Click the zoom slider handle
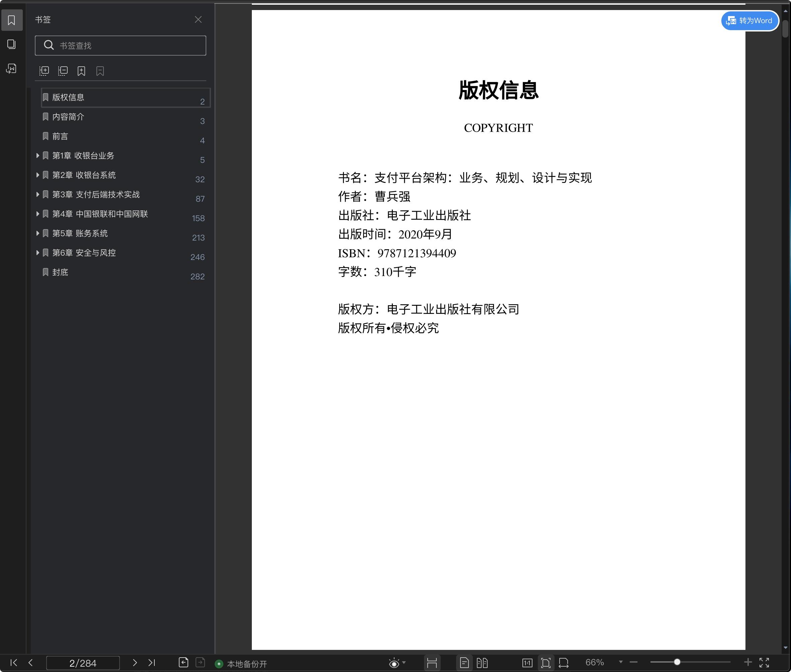 677,662
